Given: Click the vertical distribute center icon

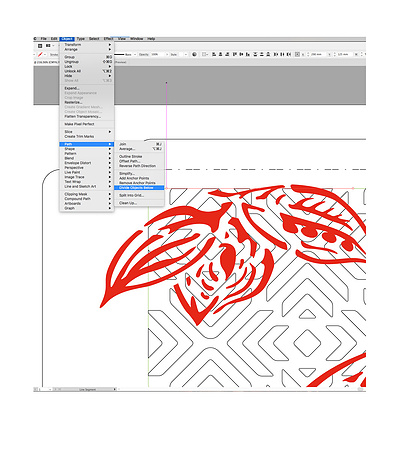Looking at the screenshot, I should [x=262, y=54].
